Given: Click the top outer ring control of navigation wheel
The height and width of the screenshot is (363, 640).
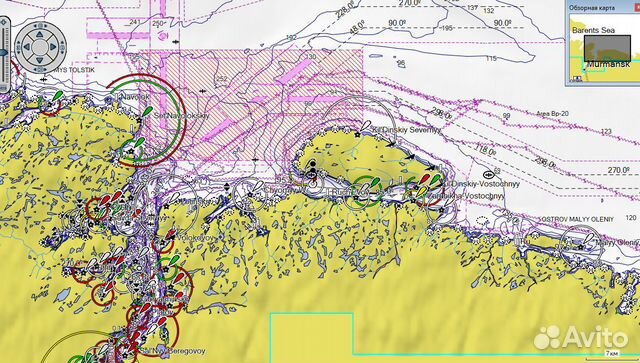Looking at the screenshot, I should point(40,25).
